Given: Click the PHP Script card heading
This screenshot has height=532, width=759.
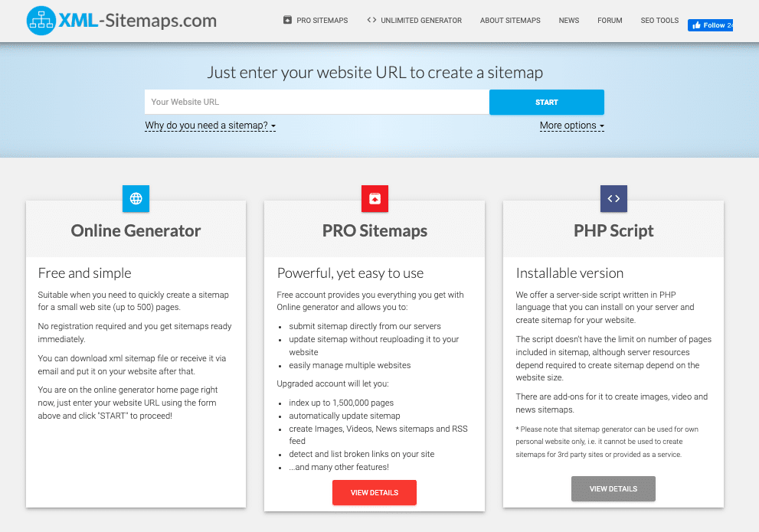Looking at the screenshot, I should coord(613,230).
